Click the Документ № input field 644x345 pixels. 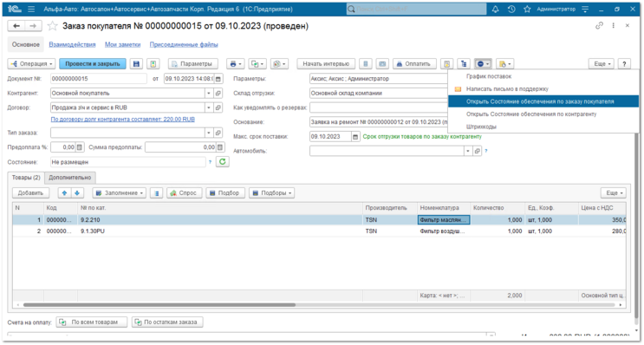coord(99,78)
